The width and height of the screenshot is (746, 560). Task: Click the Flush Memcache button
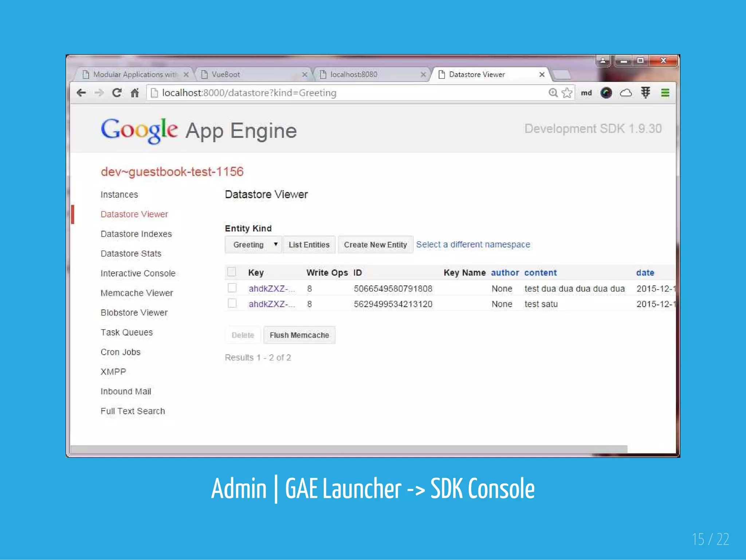pyautogui.click(x=299, y=335)
